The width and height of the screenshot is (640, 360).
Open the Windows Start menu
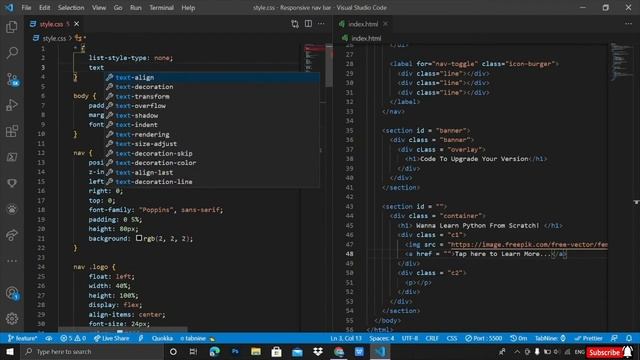(x=10, y=351)
